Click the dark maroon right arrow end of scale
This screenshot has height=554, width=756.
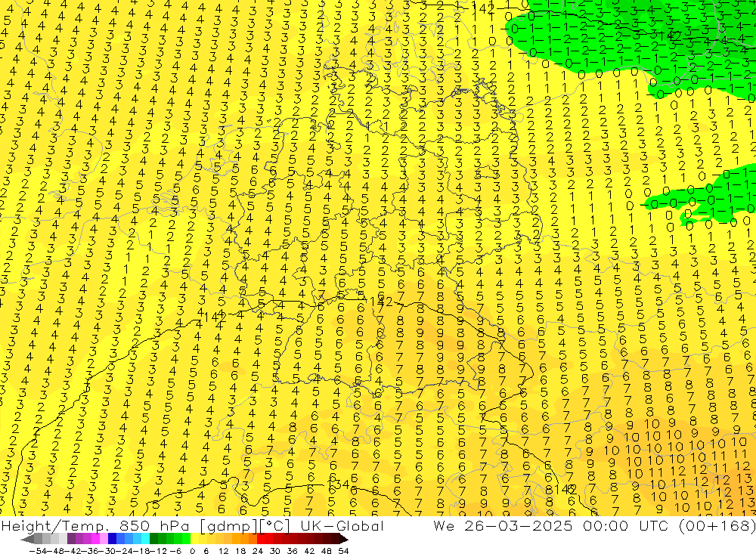pos(343,539)
